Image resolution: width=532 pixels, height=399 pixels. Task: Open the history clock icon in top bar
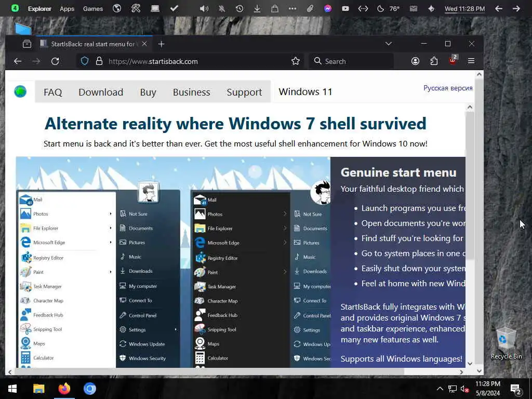(240, 8)
